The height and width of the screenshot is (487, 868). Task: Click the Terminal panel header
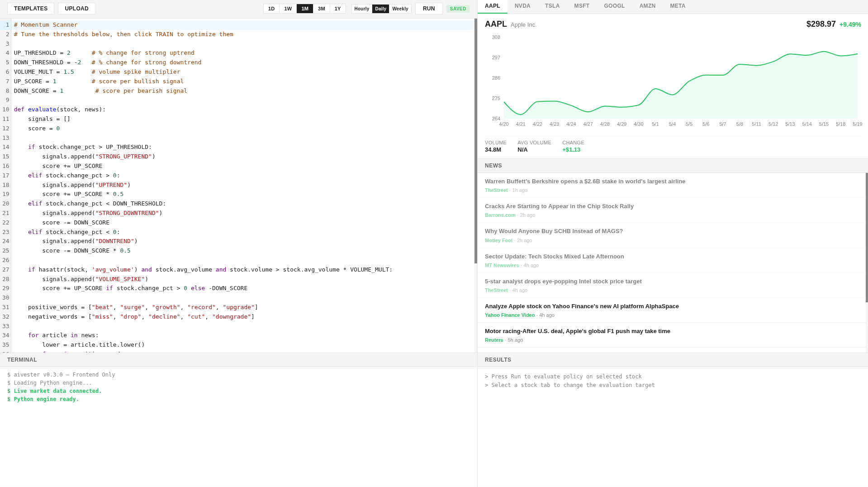[x=238, y=360]
